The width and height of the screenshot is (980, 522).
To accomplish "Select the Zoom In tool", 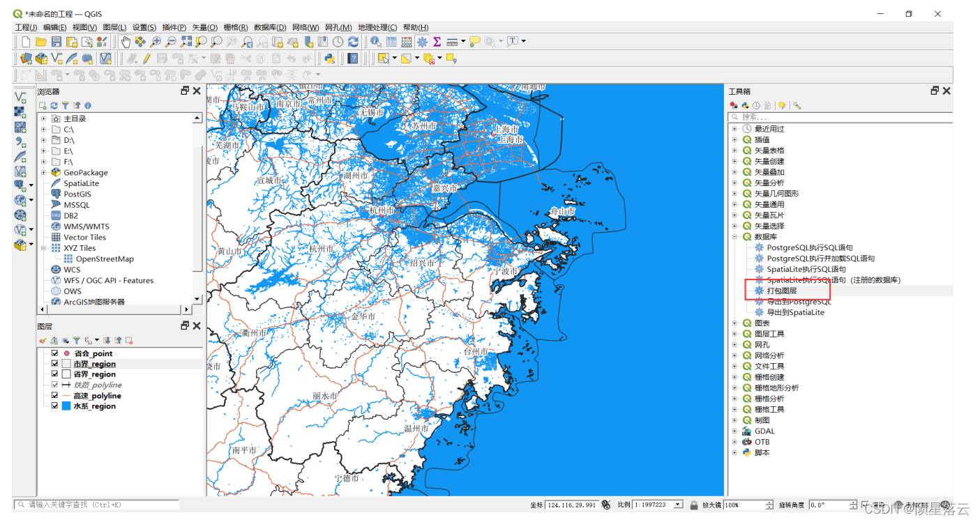I will point(154,41).
